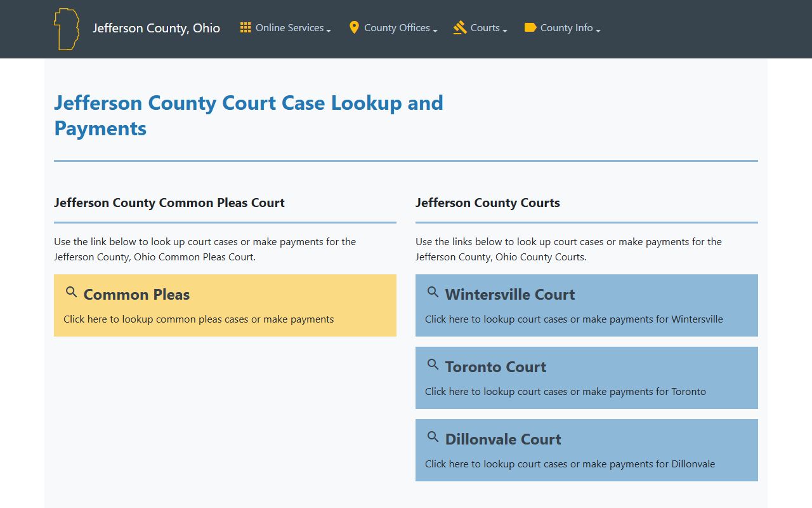Open the Common Pleas heading link

click(136, 295)
